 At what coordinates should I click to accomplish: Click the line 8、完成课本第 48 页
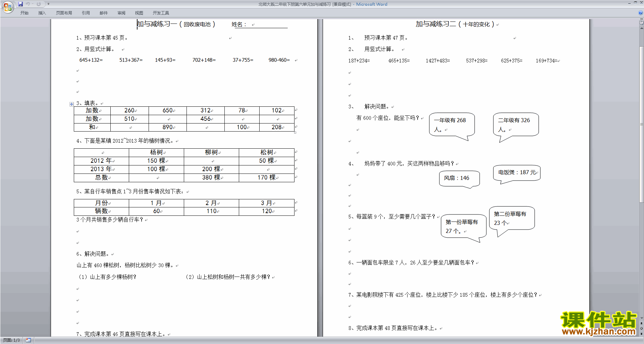click(x=393, y=328)
